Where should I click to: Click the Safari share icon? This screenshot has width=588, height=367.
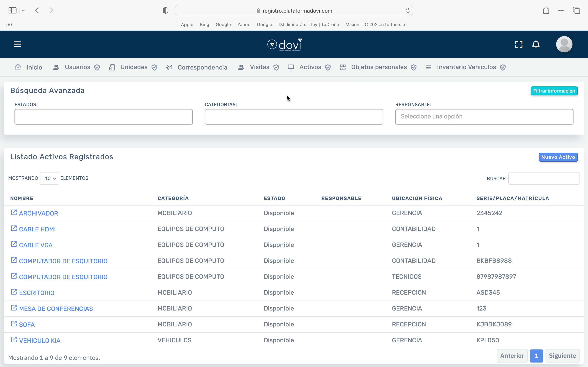(546, 10)
